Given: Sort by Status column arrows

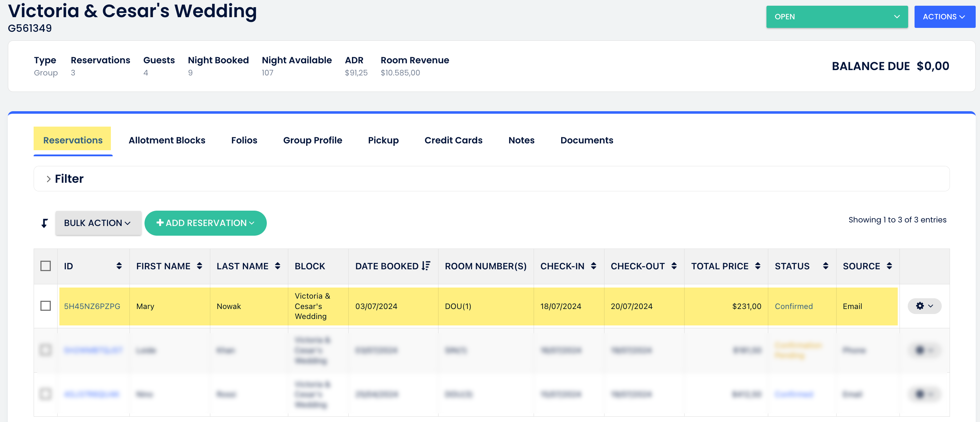Looking at the screenshot, I should 825,266.
